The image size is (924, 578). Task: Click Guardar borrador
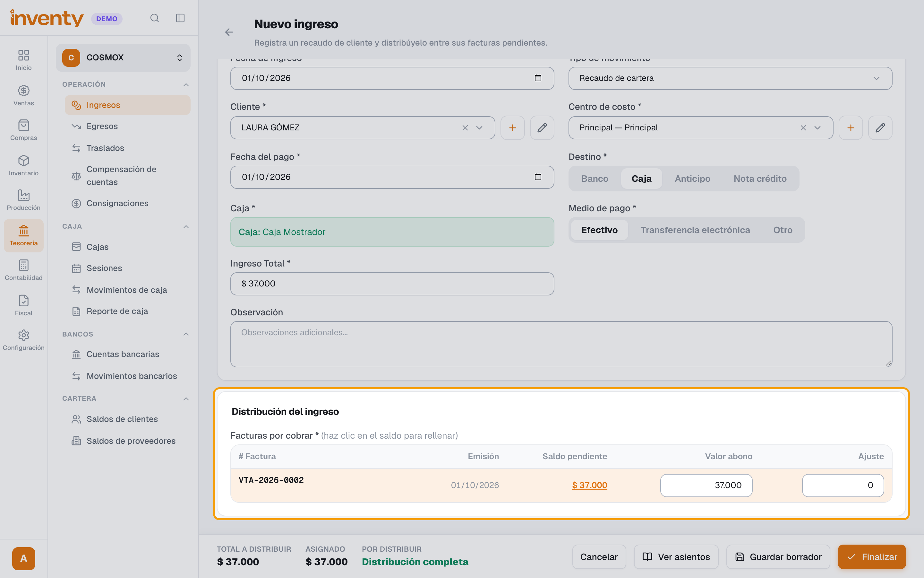click(778, 556)
